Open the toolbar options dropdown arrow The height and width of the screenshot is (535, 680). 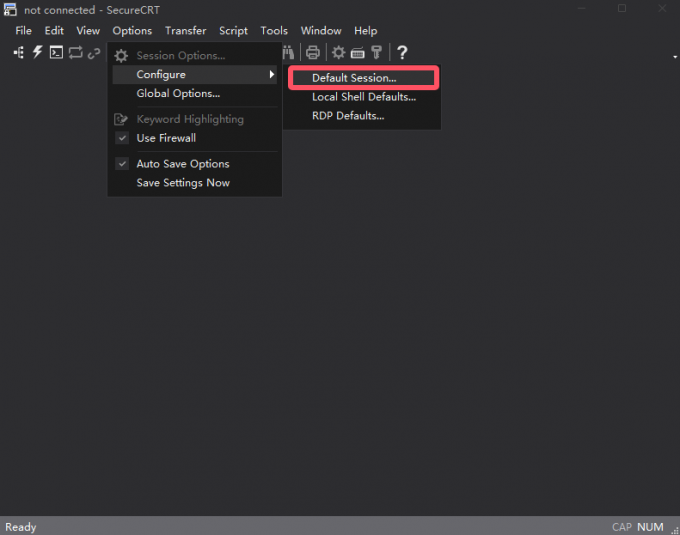pyautogui.click(x=675, y=57)
